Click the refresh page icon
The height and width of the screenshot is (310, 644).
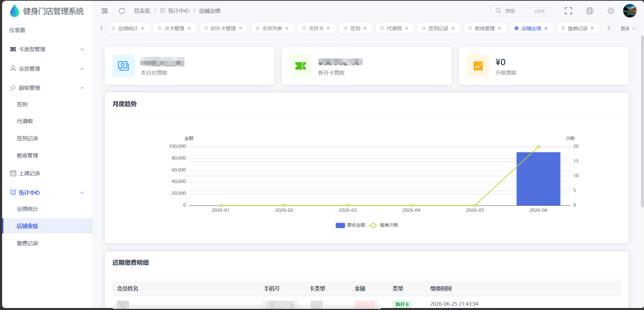point(122,11)
